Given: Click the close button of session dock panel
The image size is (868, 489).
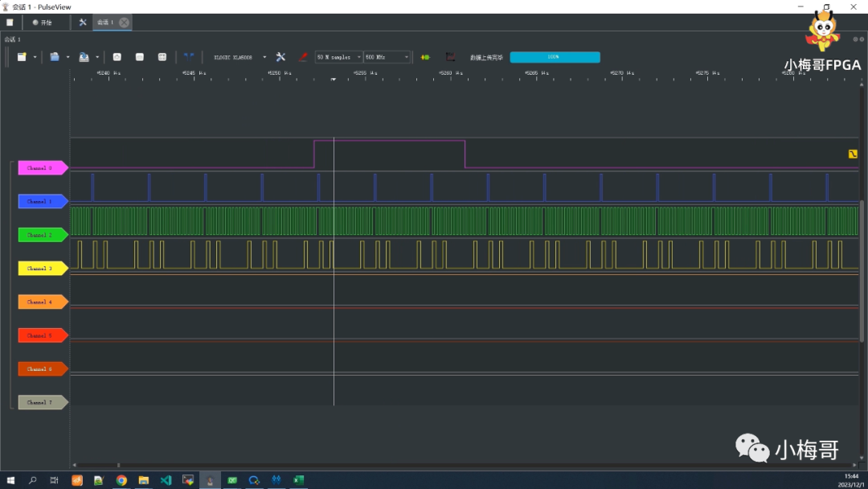Looking at the screenshot, I should pos(862,39).
